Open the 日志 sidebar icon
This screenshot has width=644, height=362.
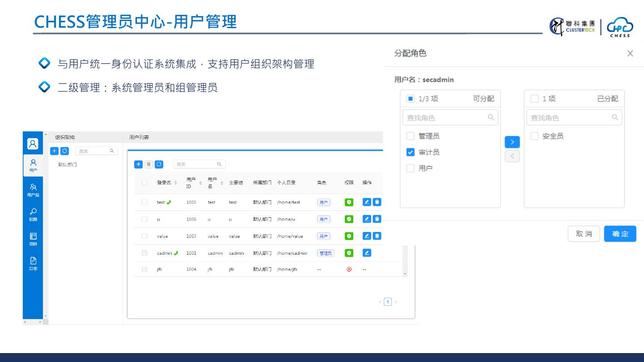[33, 263]
